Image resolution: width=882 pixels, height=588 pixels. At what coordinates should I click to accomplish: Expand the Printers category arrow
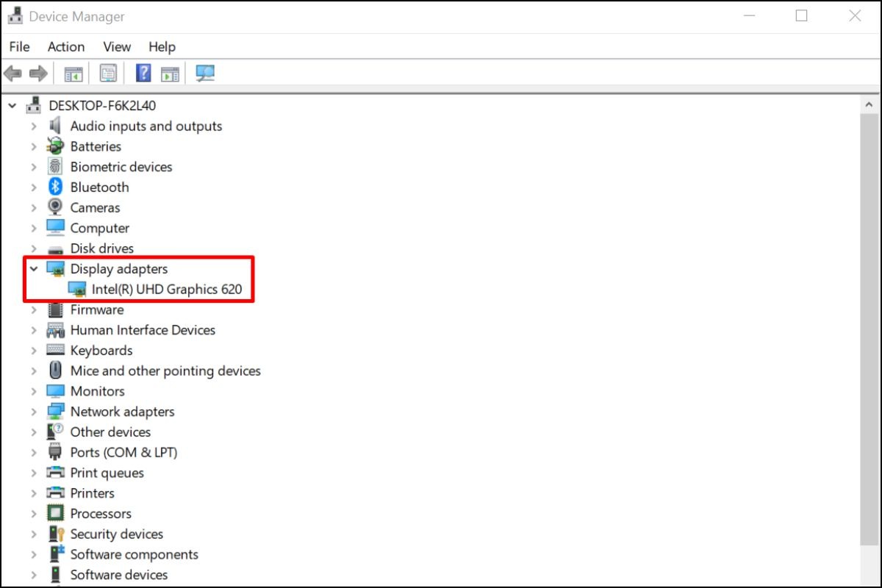click(34, 493)
